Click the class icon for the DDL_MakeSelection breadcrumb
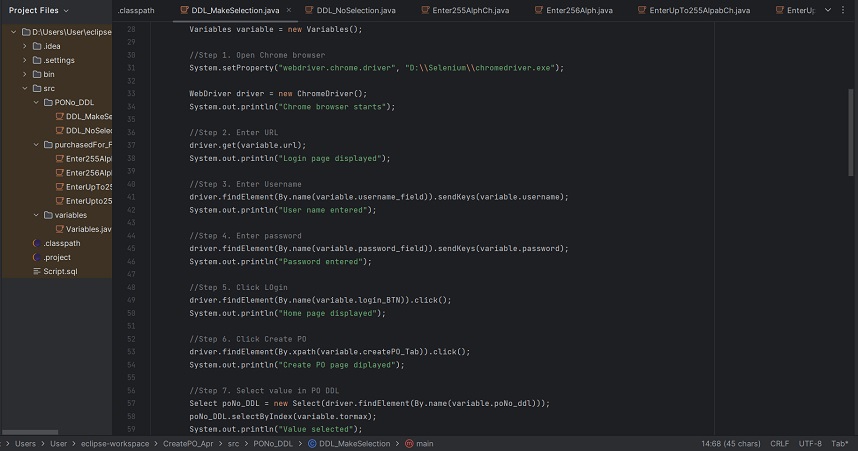858x451 pixels. (x=312, y=443)
